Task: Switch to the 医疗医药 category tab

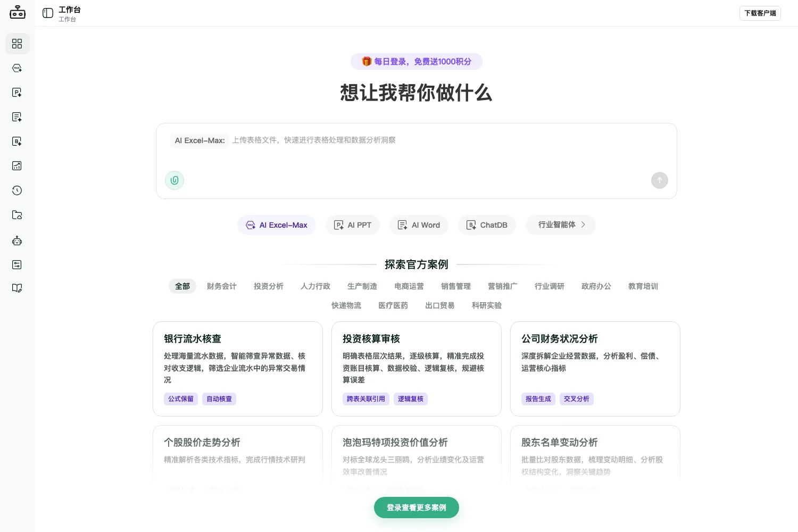Action: [393, 305]
